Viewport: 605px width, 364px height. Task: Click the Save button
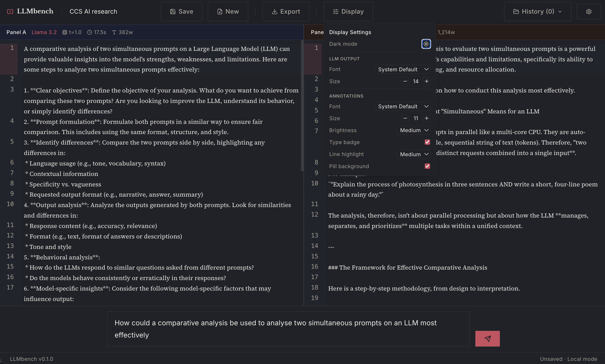[x=181, y=11]
